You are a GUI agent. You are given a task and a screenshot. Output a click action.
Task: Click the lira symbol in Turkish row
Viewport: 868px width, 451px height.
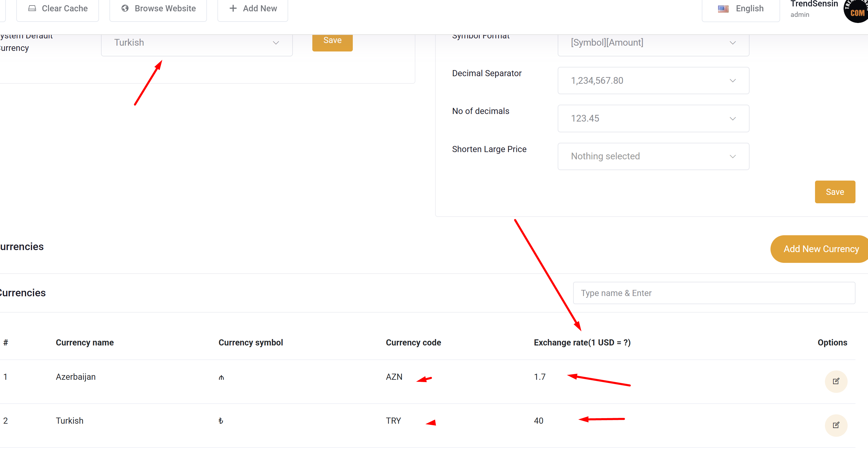pos(221,421)
